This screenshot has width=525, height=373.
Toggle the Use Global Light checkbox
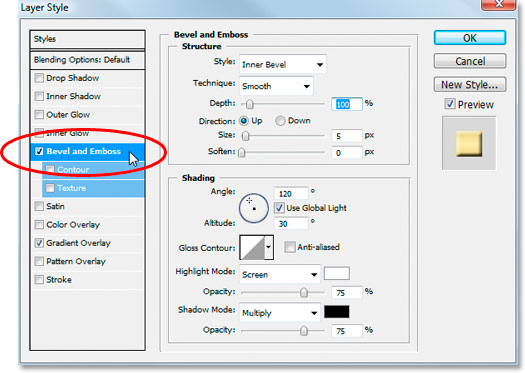[279, 208]
